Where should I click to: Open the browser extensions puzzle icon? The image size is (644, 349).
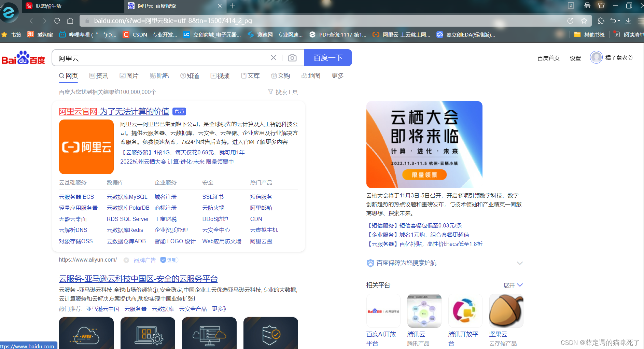[x=601, y=21]
